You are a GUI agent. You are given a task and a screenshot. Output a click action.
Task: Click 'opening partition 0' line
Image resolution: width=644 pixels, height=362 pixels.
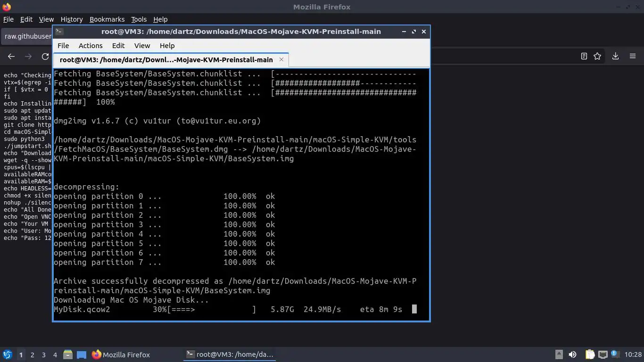(164, 196)
